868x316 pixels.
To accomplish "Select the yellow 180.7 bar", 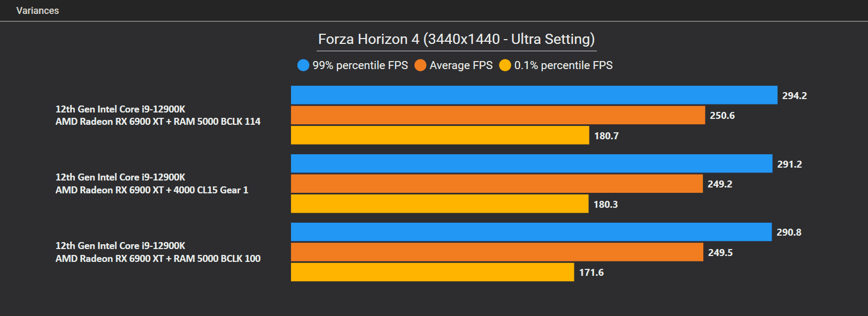I will coord(440,136).
